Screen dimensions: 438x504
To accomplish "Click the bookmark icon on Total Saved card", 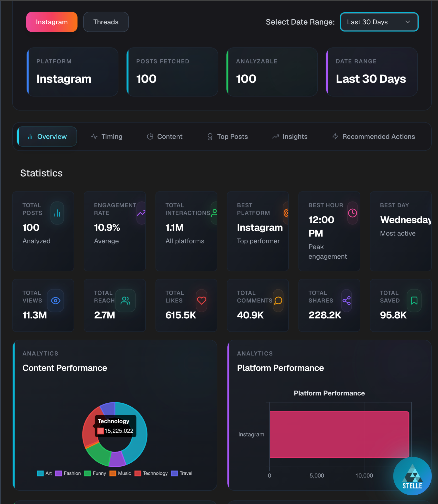I will pos(414,301).
